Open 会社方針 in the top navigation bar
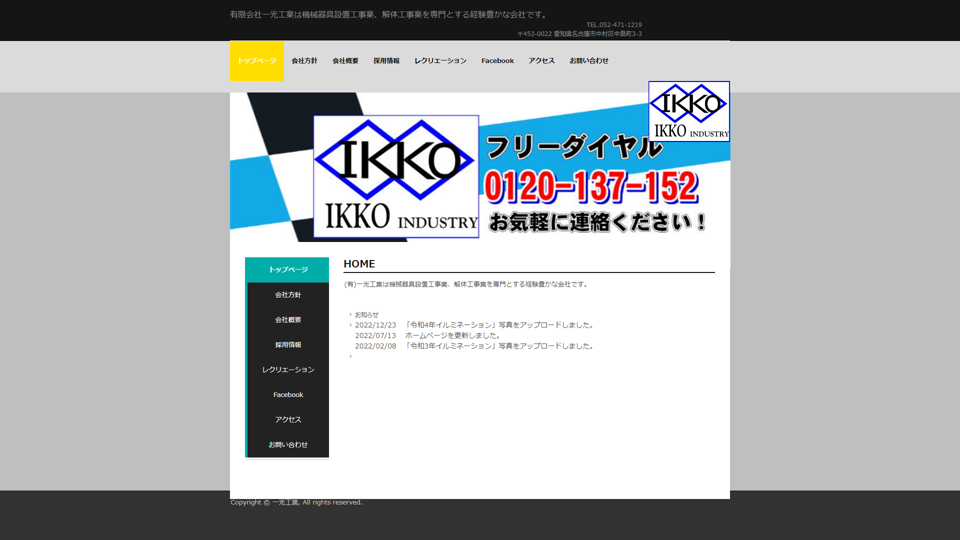Viewport: 960px width, 540px height. [x=304, y=61]
